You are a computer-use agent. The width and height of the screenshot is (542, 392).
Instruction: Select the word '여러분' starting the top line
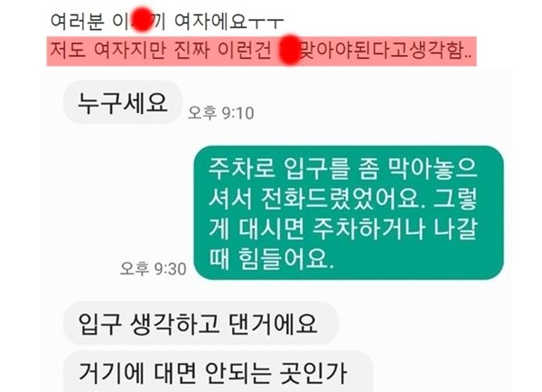point(77,21)
